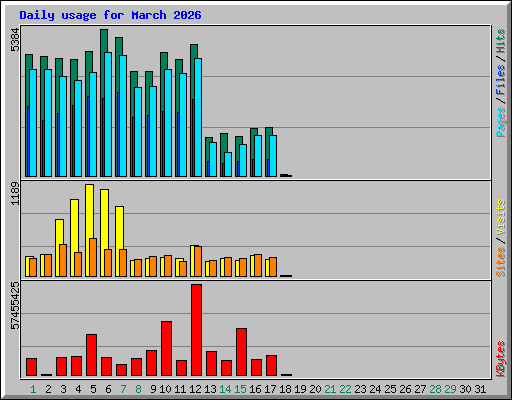This screenshot has height=400, width=512.
Task: Click day 24 on the x-axis
Action: point(375,389)
